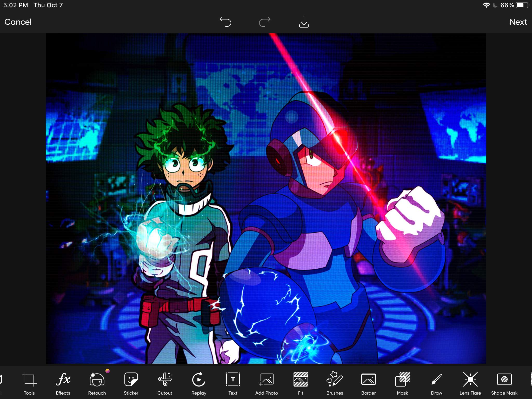
Task: Tap the 5:02 PM clock
Action: 16,5
